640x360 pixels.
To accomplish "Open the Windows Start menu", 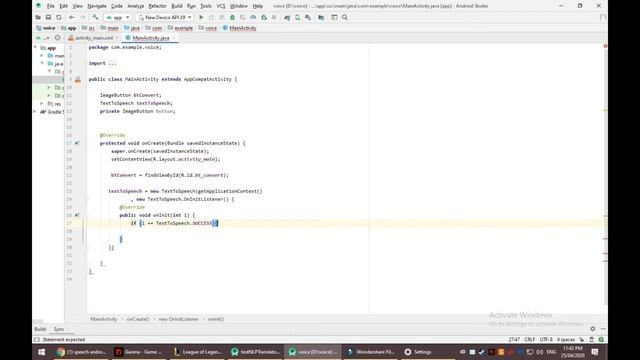I will coord(42,352).
